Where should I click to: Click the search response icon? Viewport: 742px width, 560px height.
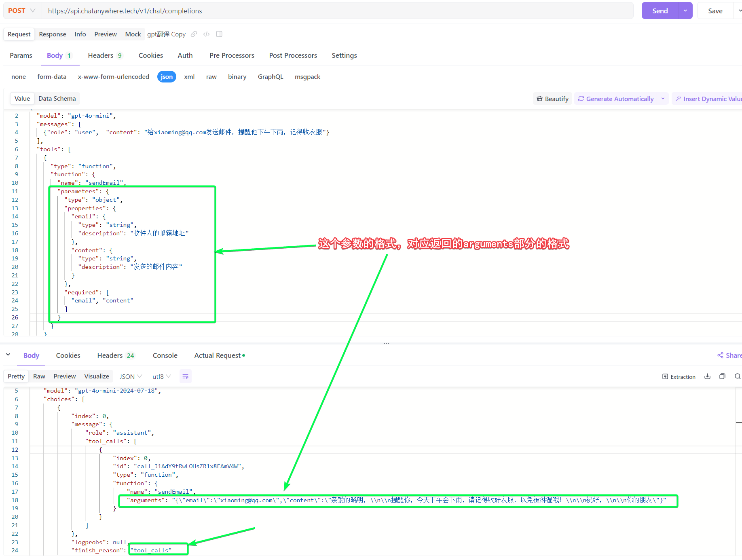tap(738, 376)
